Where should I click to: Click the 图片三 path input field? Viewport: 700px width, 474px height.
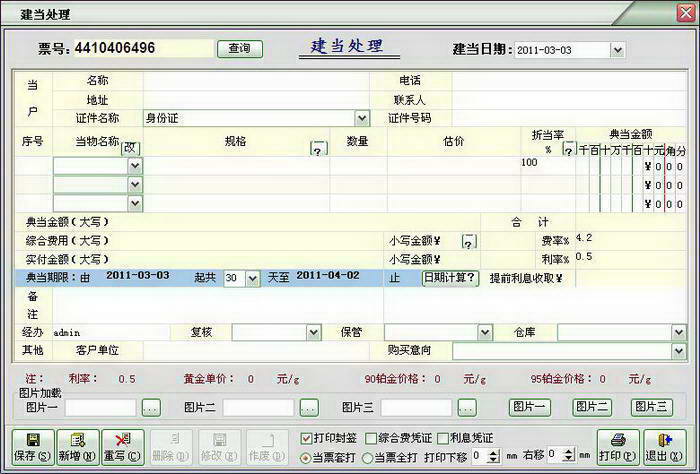tap(416, 407)
